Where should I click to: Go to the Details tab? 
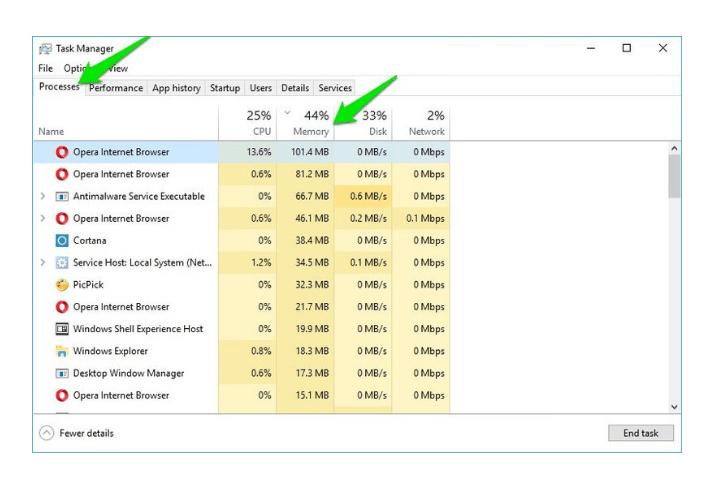(x=295, y=88)
